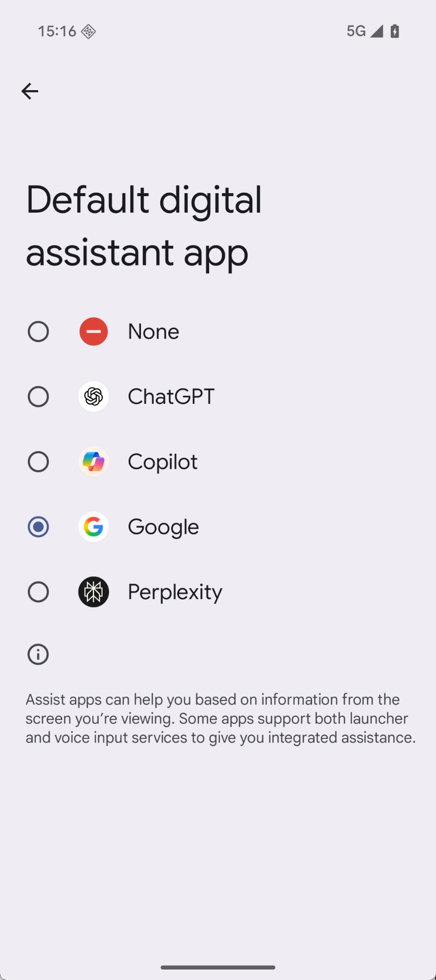Choose the Perplexity text label
436x980 pixels.
pyautogui.click(x=175, y=592)
